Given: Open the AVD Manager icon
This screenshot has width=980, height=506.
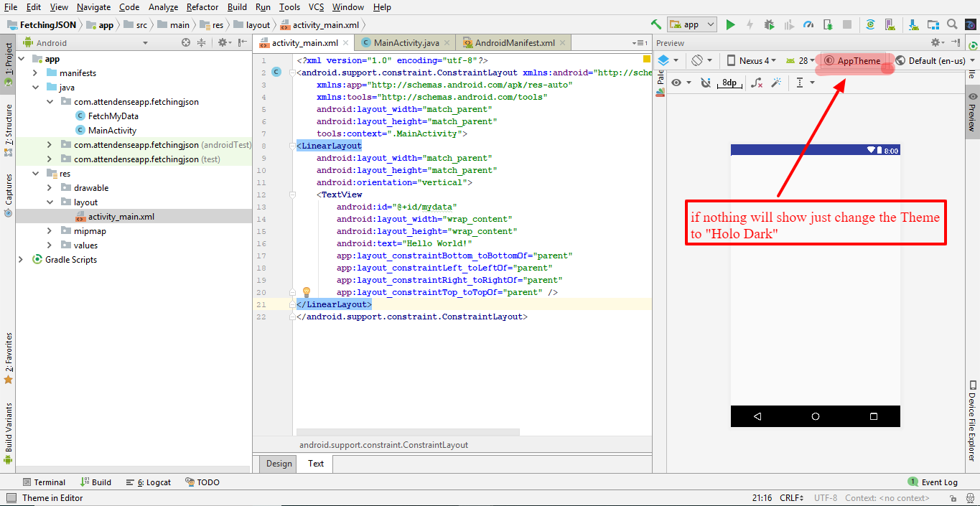Looking at the screenshot, I should (890, 24).
